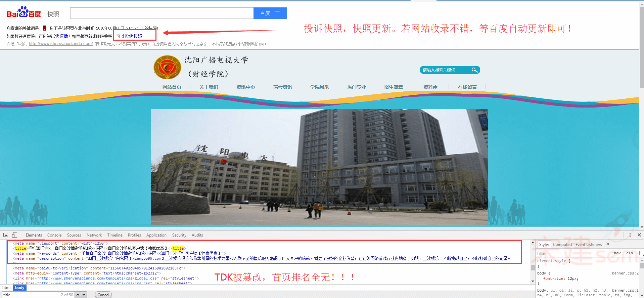Viewport: 644px width, 298px height.
Task: Toggle :hov element state option
Action: pyautogui.click(x=616, y=253)
